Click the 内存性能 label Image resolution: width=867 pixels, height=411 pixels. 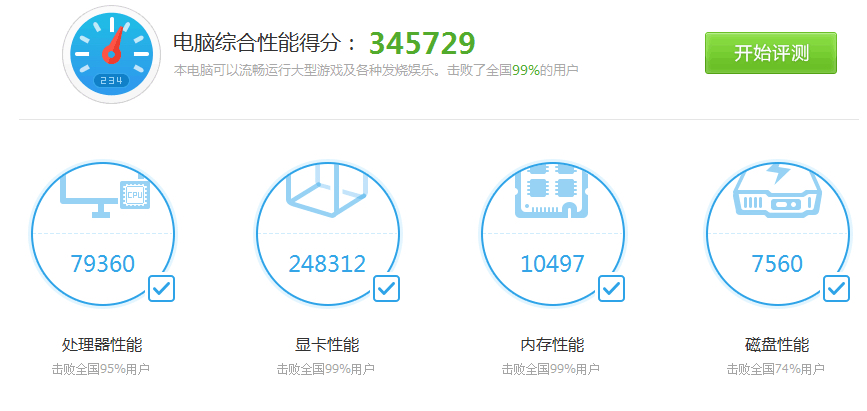tap(552, 345)
